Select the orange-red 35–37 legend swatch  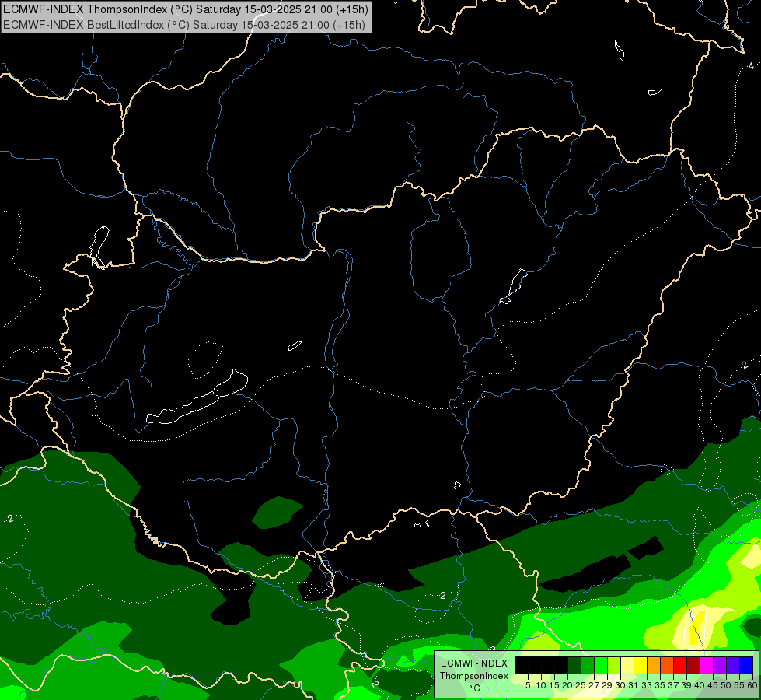point(667,665)
